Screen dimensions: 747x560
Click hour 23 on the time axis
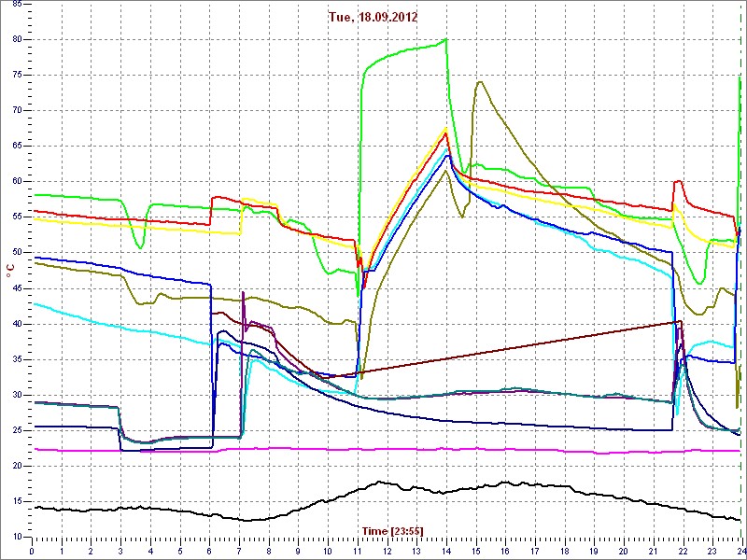[712, 551]
